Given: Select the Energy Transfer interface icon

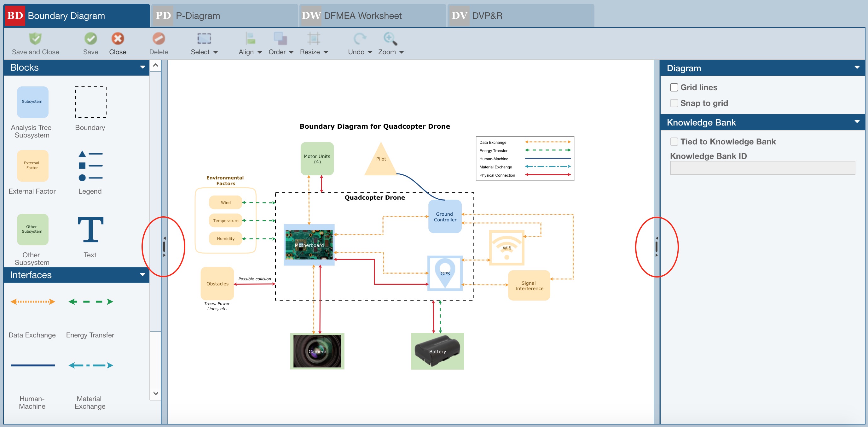Looking at the screenshot, I should pos(90,302).
